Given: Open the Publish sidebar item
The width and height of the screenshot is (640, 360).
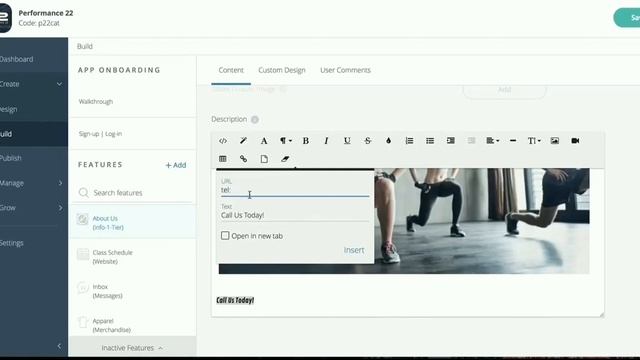Looking at the screenshot, I should [x=11, y=158].
